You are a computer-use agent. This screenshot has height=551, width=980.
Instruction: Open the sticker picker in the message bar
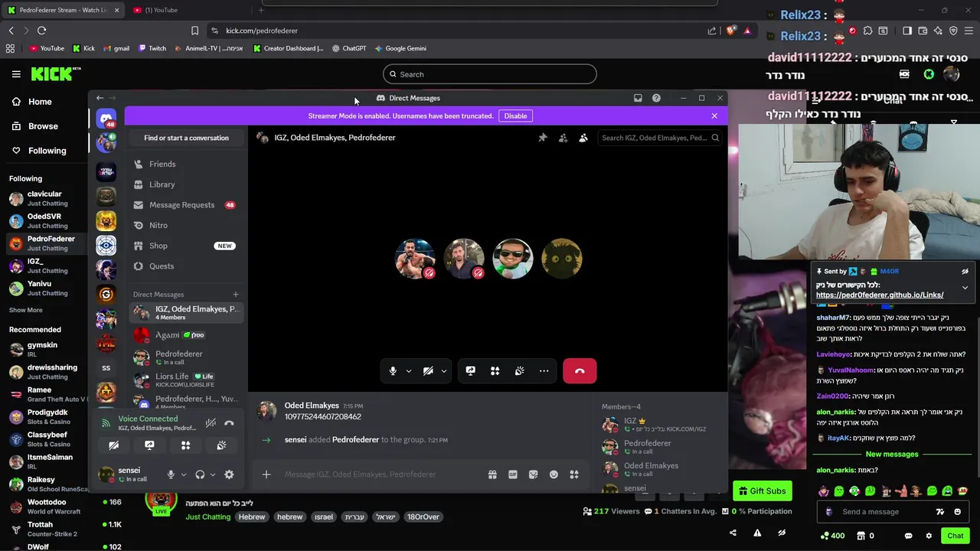534,474
